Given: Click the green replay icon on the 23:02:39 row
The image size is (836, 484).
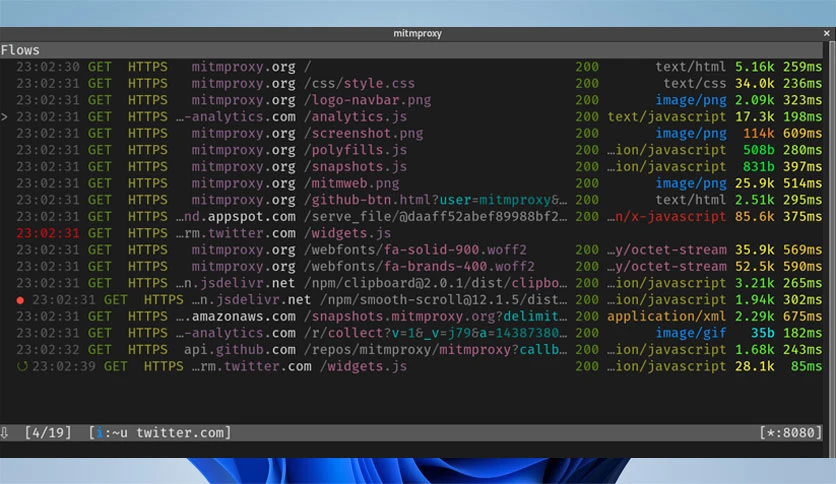Looking at the screenshot, I should tap(22, 367).
